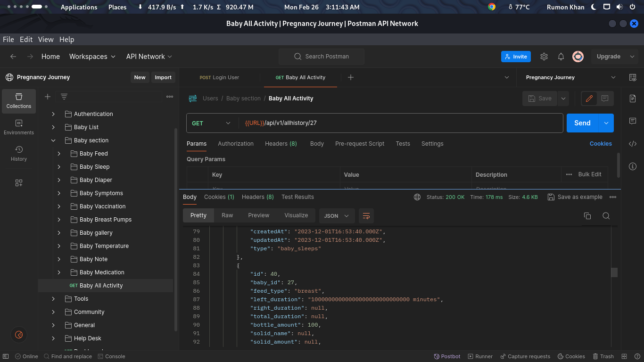Viewport: 644px width, 362px height.
Task: Collapse the Baby section folder
Action: pyautogui.click(x=53, y=140)
